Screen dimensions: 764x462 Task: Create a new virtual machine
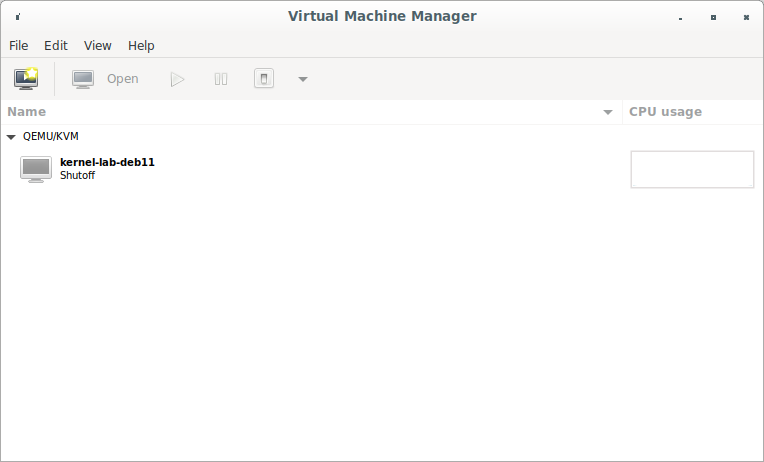26,78
